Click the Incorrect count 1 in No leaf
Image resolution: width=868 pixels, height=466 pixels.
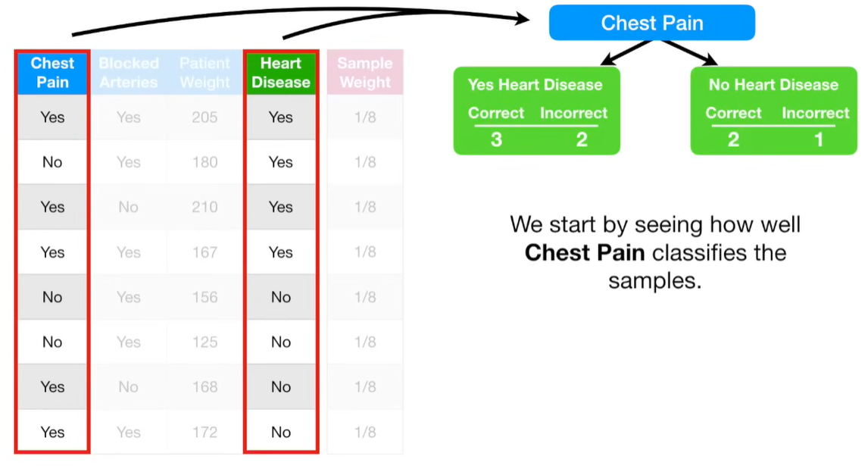coord(818,139)
